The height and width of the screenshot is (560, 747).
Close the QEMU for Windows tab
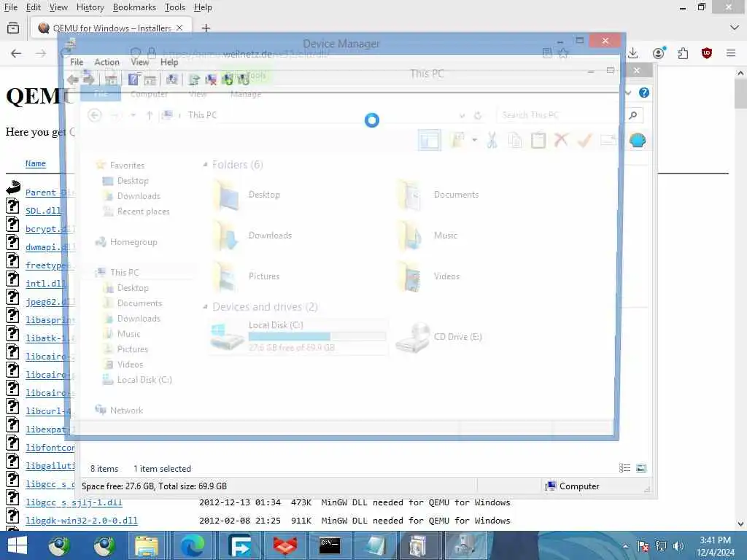[179, 28]
